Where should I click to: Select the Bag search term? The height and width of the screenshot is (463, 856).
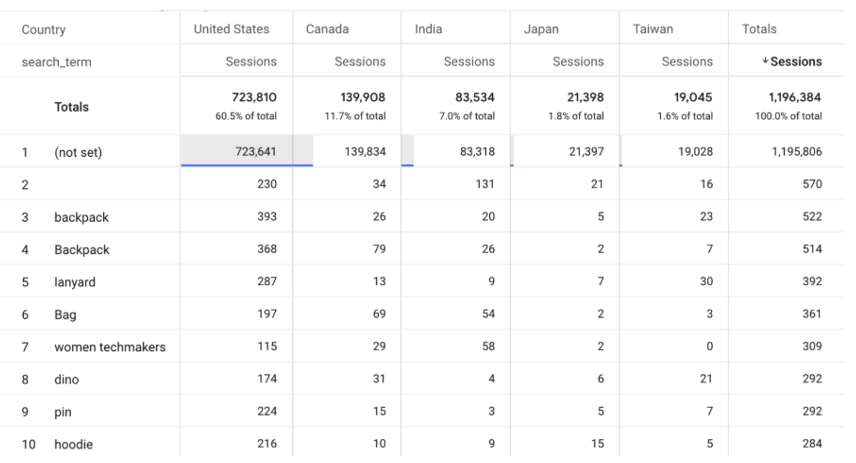[x=65, y=314]
